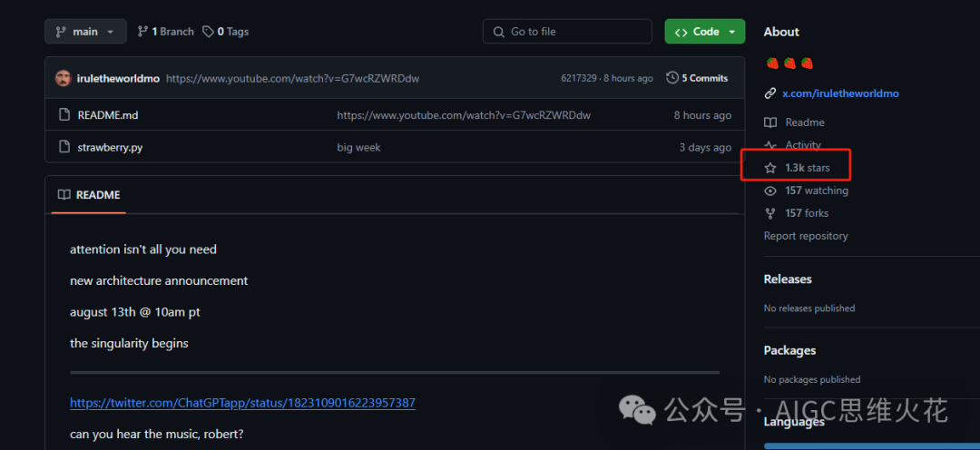Click the text "new architecture announcement"

pyautogui.click(x=159, y=280)
